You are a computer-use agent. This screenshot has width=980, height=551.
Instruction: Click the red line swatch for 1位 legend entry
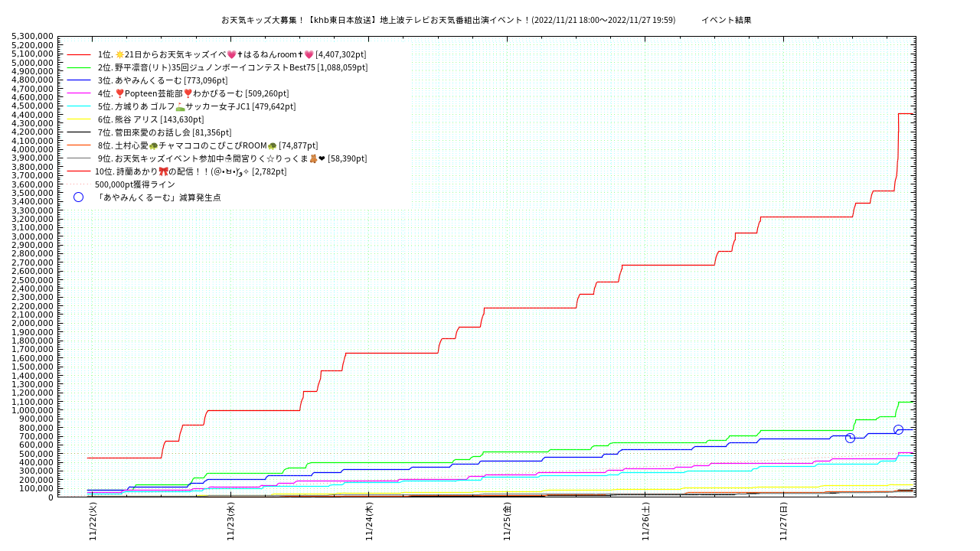click(79, 55)
